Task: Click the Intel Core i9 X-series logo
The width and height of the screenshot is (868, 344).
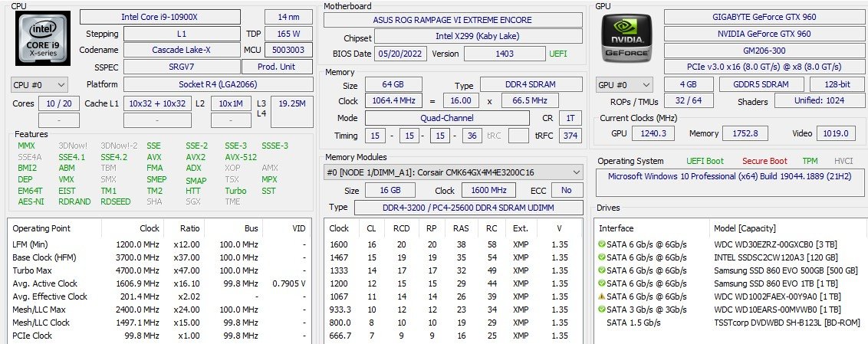Action: coord(43,39)
